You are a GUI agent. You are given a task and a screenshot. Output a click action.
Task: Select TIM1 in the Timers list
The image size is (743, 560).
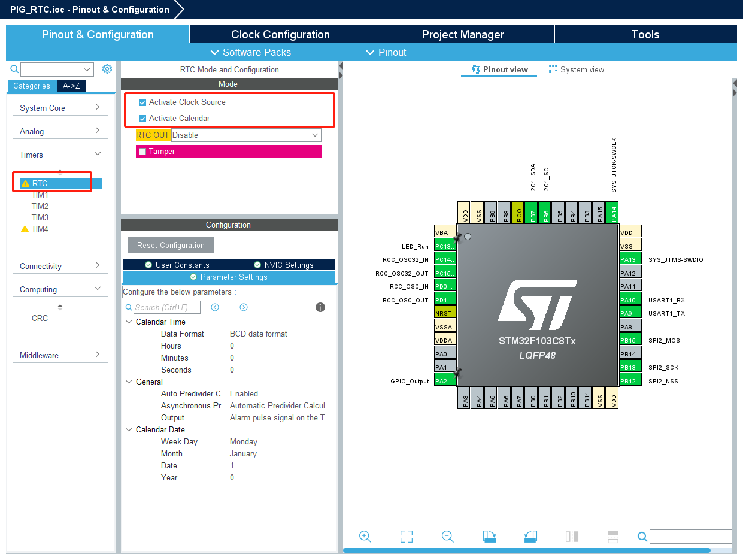(40, 195)
